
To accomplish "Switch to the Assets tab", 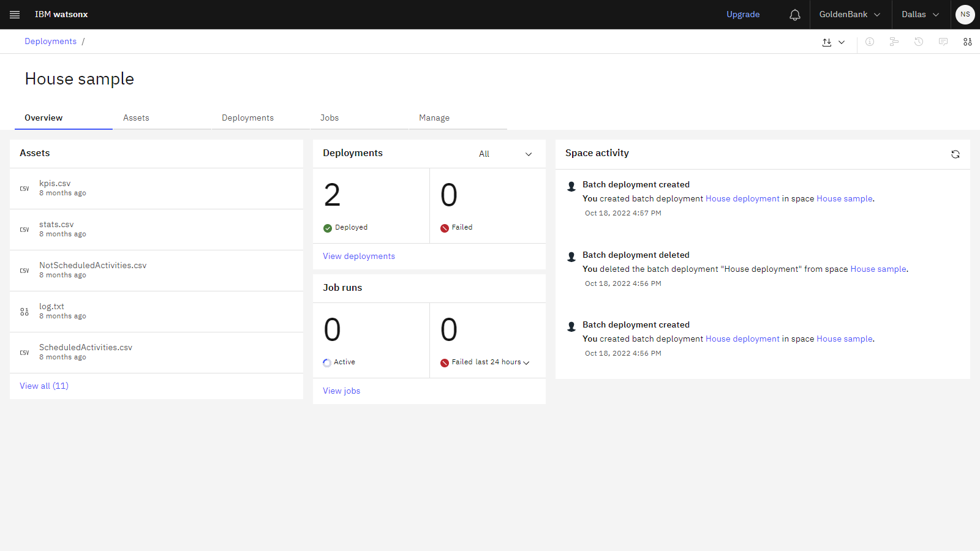I will click(x=162, y=118).
